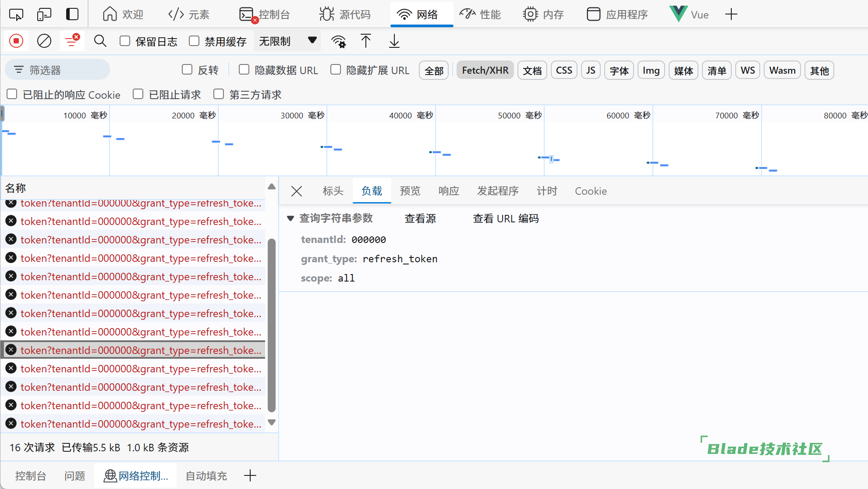
Task: Check 已阻止的响应 Cookie option
Action: pos(12,94)
